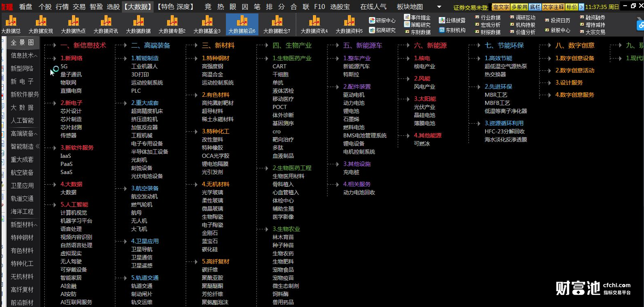Open the 交易 menu
The image size is (644, 307).
click(79, 7)
